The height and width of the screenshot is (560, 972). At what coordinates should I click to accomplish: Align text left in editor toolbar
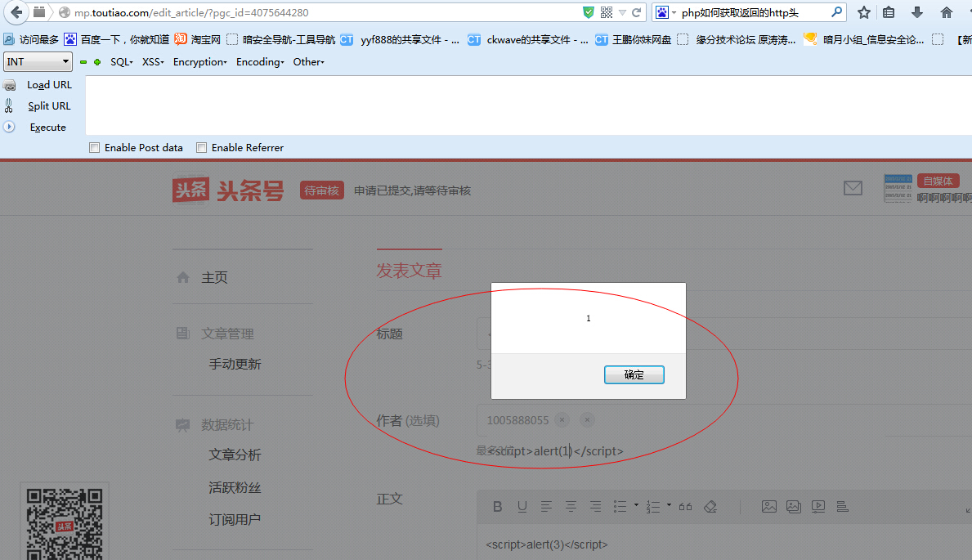pos(546,507)
